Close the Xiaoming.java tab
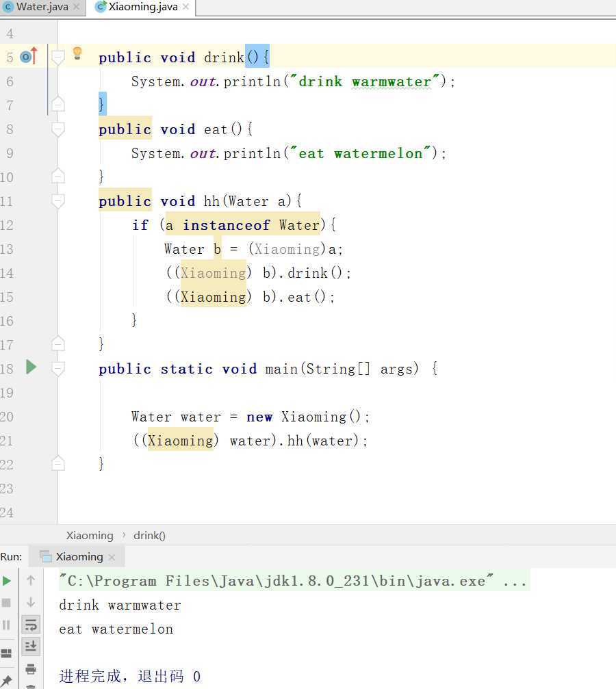616x689 pixels. 185,7
